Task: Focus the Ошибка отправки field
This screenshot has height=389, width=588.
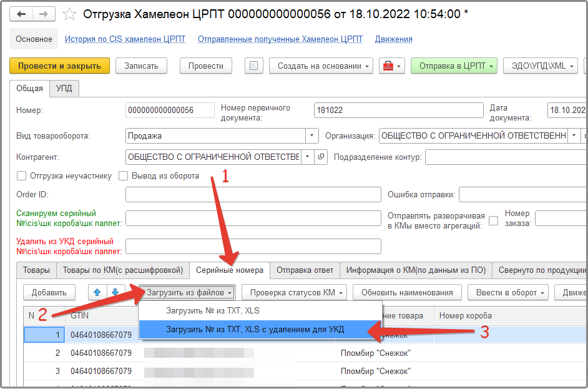Action: [x=523, y=195]
